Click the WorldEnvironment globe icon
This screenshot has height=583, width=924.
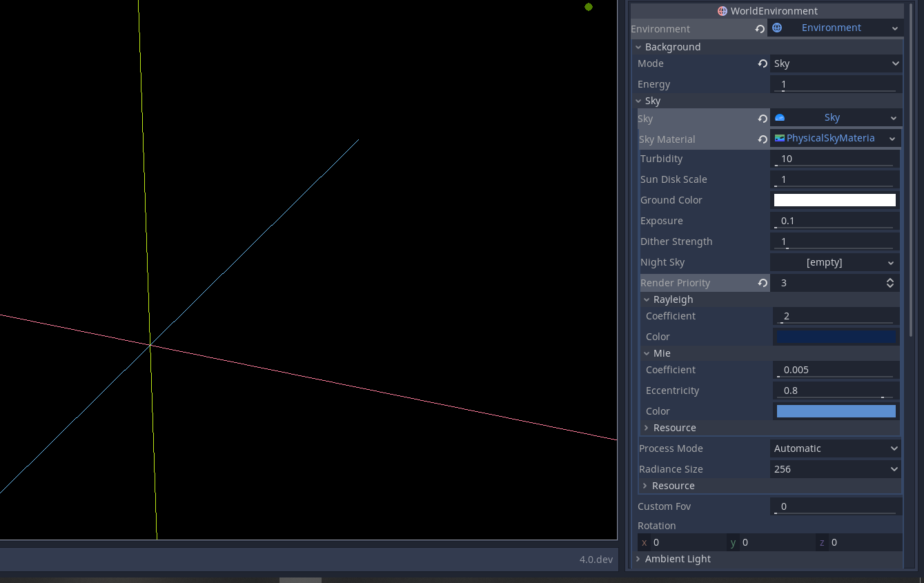click(x=723, y=11)
